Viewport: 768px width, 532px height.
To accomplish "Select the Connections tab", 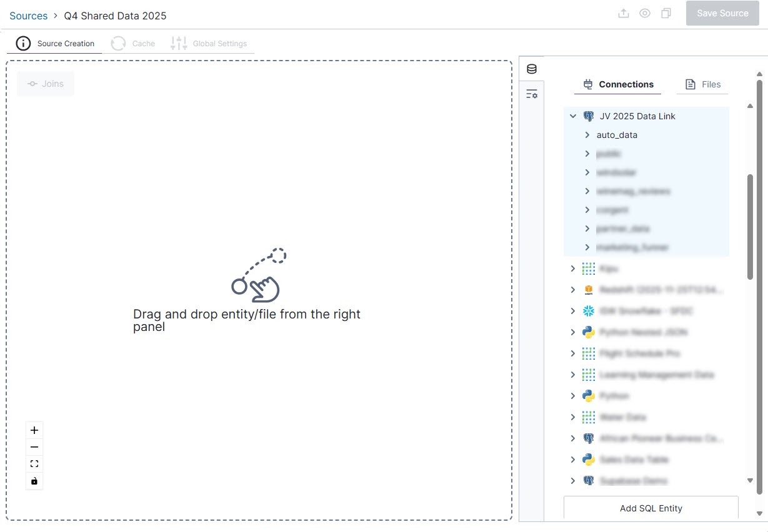I will (x=617, y=84).
